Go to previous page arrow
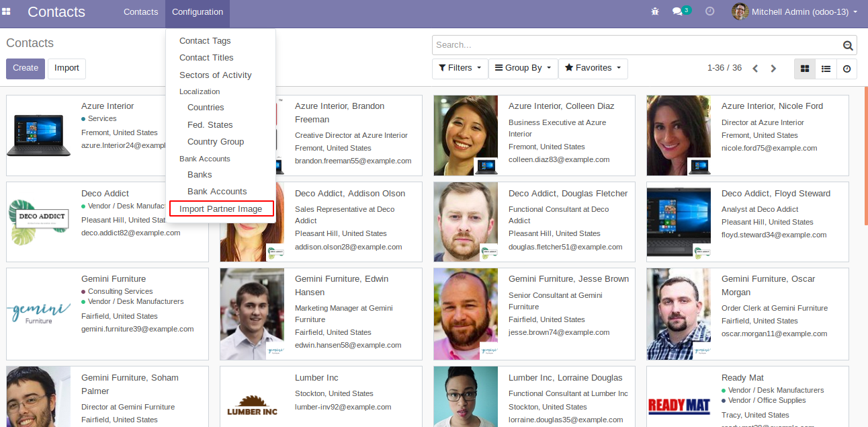This screenshot has height=427, width=868. coord(755,69)
